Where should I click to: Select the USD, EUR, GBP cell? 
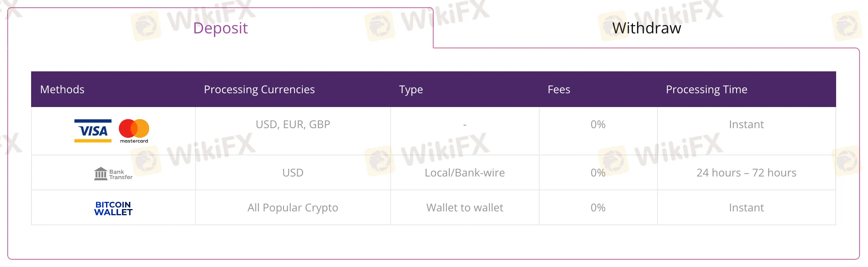point(293,124)
